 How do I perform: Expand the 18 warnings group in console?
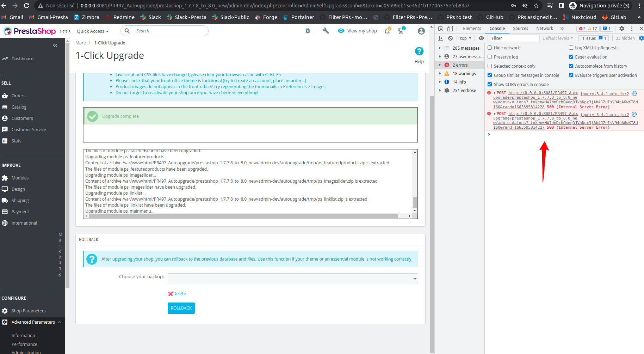pos(440,73)
